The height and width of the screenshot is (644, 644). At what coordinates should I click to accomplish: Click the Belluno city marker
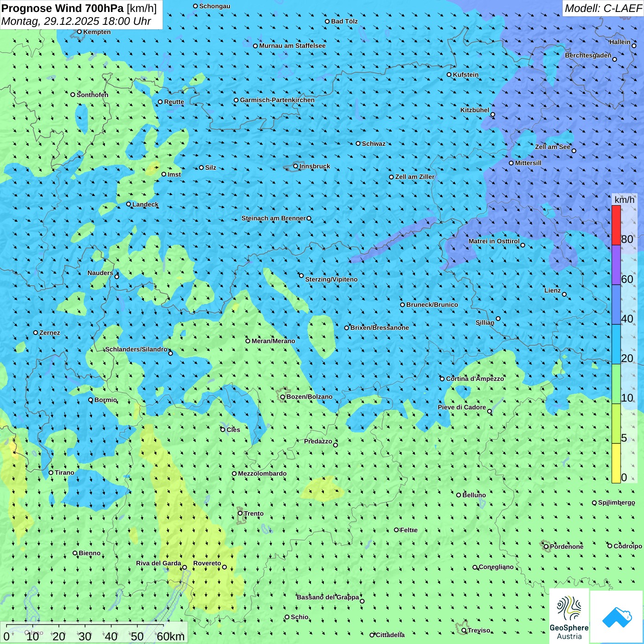(x=459, y=495)
